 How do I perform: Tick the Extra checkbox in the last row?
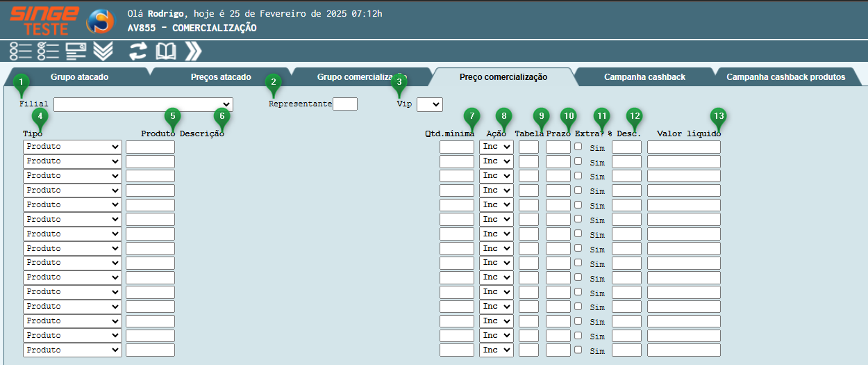(x=578, y=350)
